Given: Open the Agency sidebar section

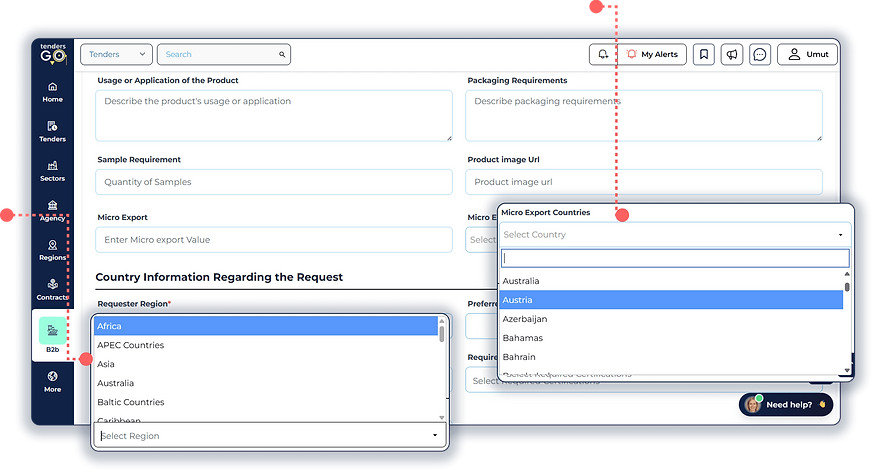Looking at the screenshot, I should [52, 211].
